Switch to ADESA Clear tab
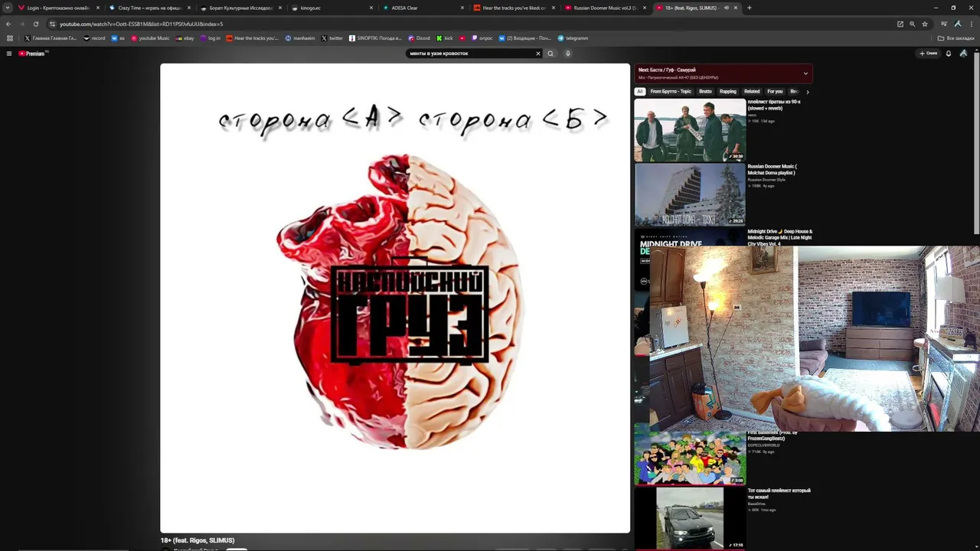The height and width of the screenshot is (551, 980). click(x=423, y=8)
